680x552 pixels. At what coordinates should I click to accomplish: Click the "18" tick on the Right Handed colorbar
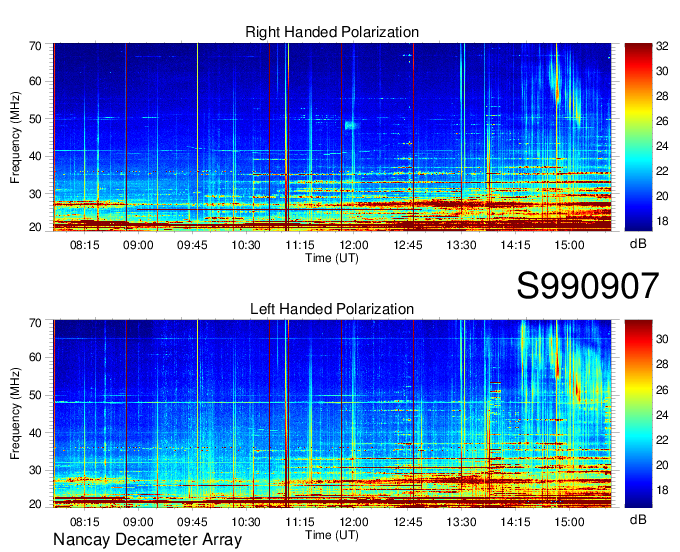coord(662,221)
